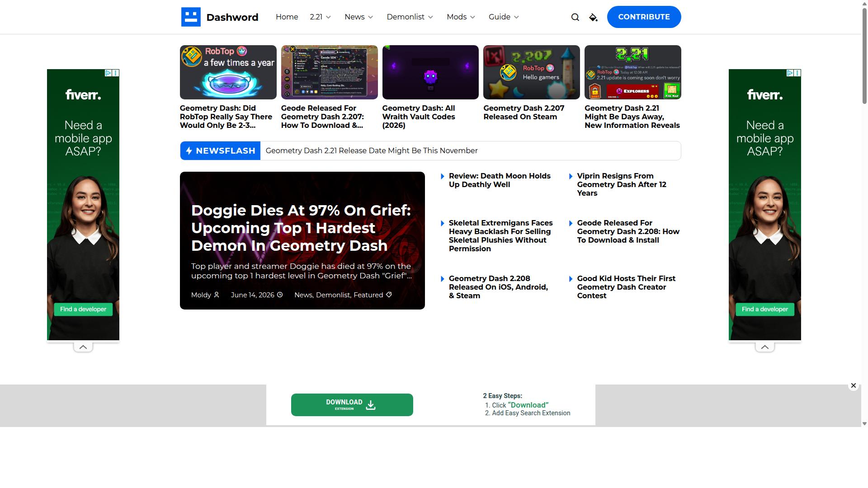This screenshot has width=868, height=488.
Task: Open 'Geode Released For Geometry Dash 2.208' article
Action: pos(628,231)
